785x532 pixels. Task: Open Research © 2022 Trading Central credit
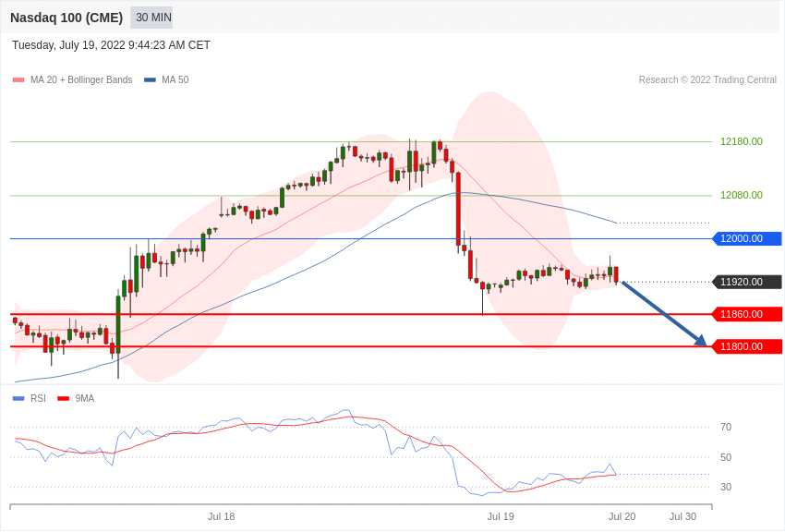[x=707, y=80]
